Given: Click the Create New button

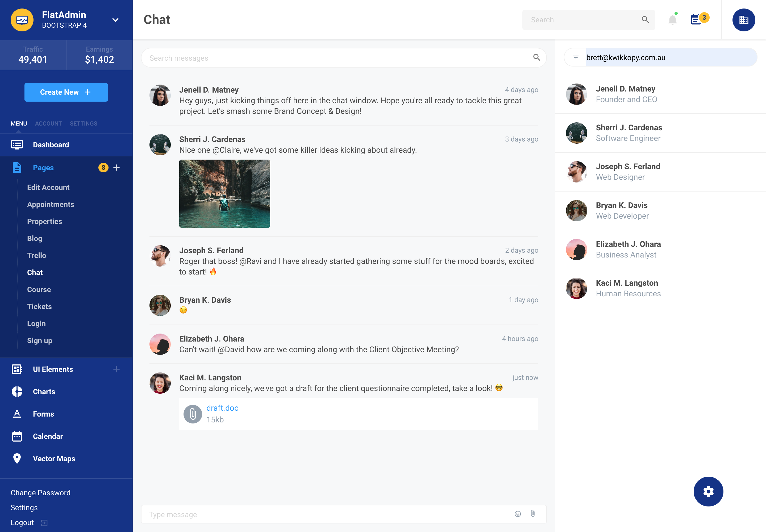Looking at the screenshot, I should (66, 92).
